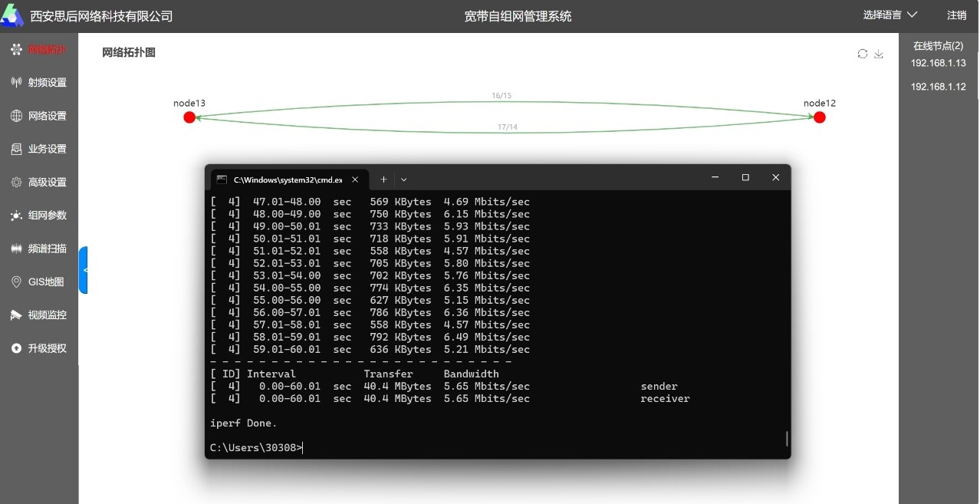The image size is (980, 504).
Task: Click the terminal window vertical scrollbar
Action: pos(786,438)
